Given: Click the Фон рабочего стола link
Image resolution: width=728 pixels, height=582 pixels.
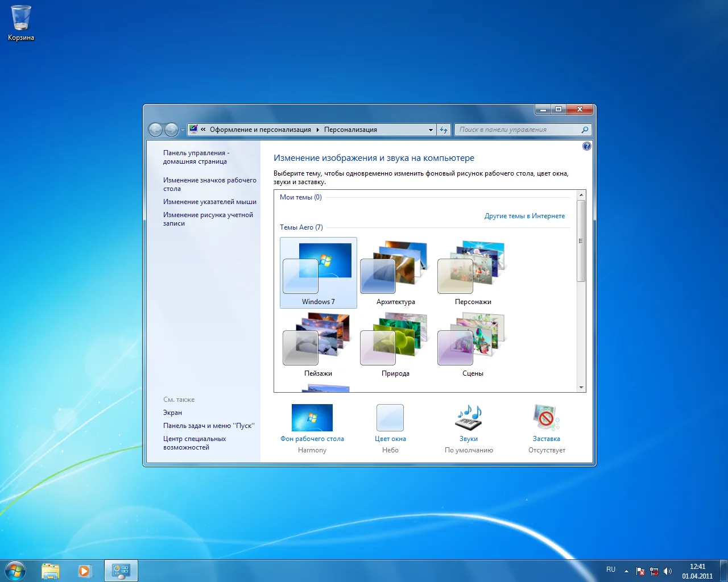Looking at the screenshot, I should (x=312, y=439).
